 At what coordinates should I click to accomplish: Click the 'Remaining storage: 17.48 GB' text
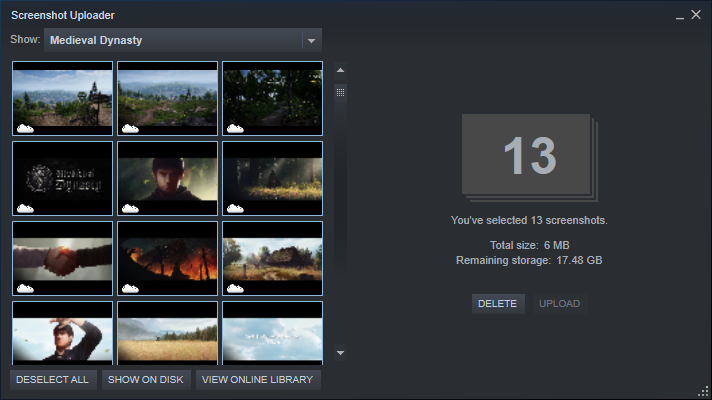tap(529, 260)
